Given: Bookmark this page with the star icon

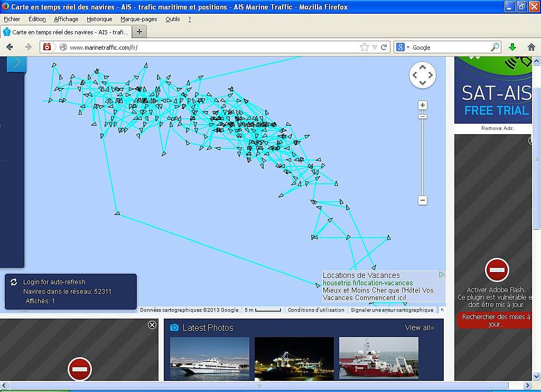Looking at the screenshot, I should pos(365,47).
